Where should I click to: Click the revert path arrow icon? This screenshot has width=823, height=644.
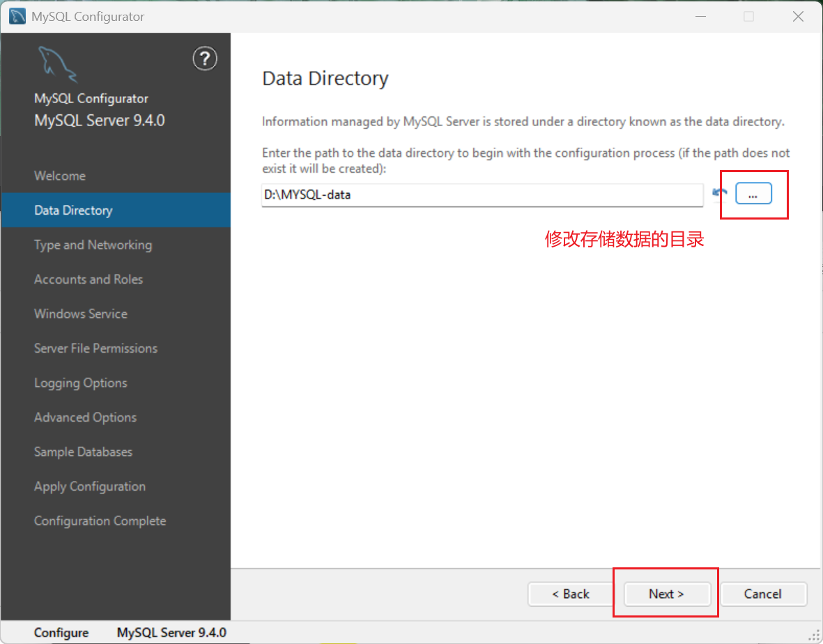pos(720,193)
